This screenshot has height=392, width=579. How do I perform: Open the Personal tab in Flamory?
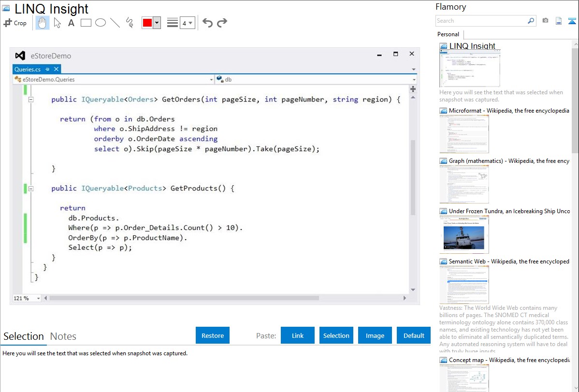point(448,34)
